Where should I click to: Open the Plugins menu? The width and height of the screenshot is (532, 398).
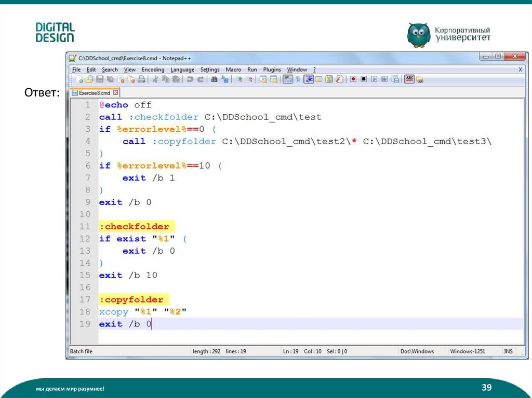coord(272,70)
